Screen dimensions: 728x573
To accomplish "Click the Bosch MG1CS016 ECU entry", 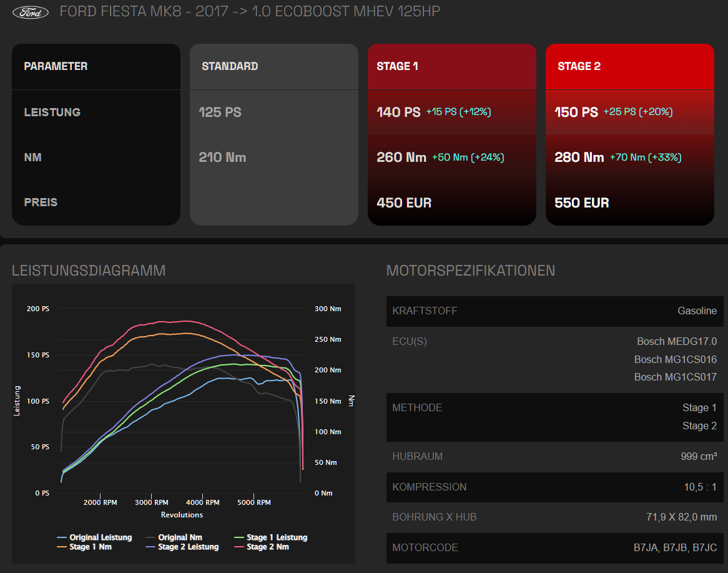I will coord(676,360).
